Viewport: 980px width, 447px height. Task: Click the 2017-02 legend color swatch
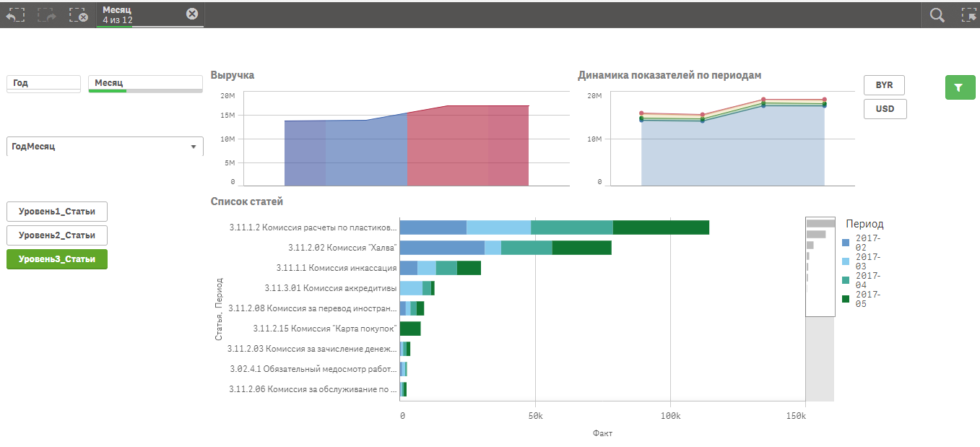tap(846, 243)
